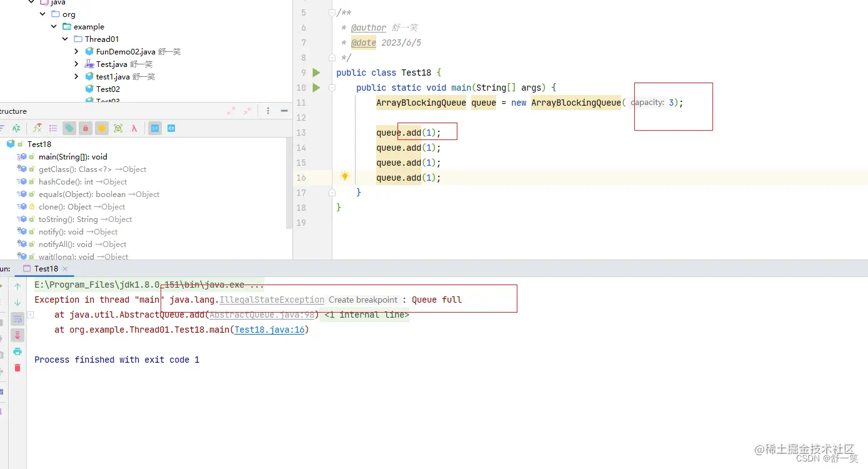This screenshot has width=868, height=469.
Task: Toggle the red lock (non-public members) filter
Action: pos(86,128)
